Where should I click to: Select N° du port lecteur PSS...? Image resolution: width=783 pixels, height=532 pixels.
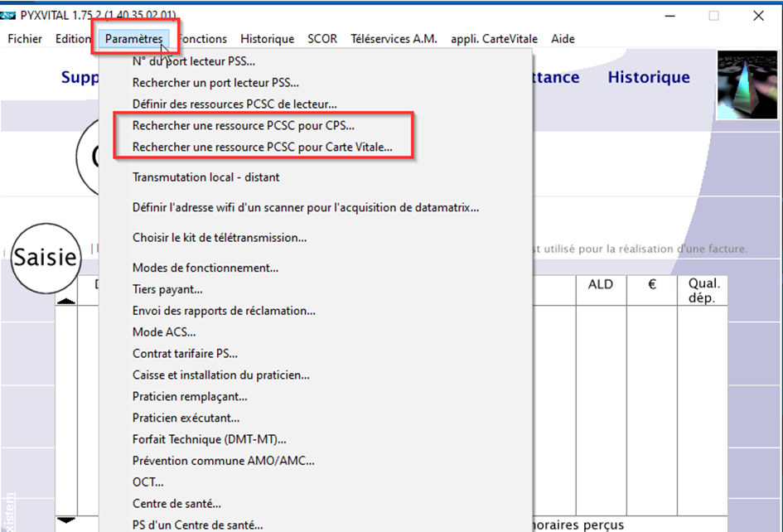(x=316, y=61)
